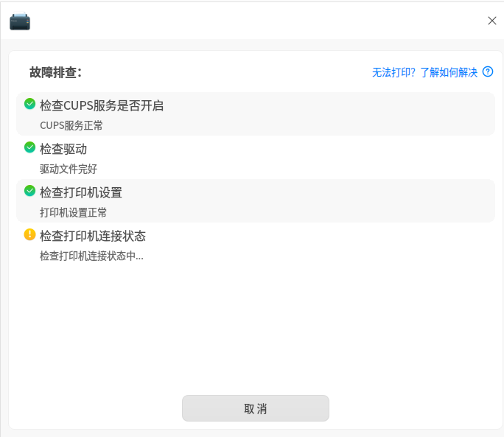504x437 pixels.
Task: Select the 检查CUPS服务是否开启 row title
Action: tap(102, 106)
